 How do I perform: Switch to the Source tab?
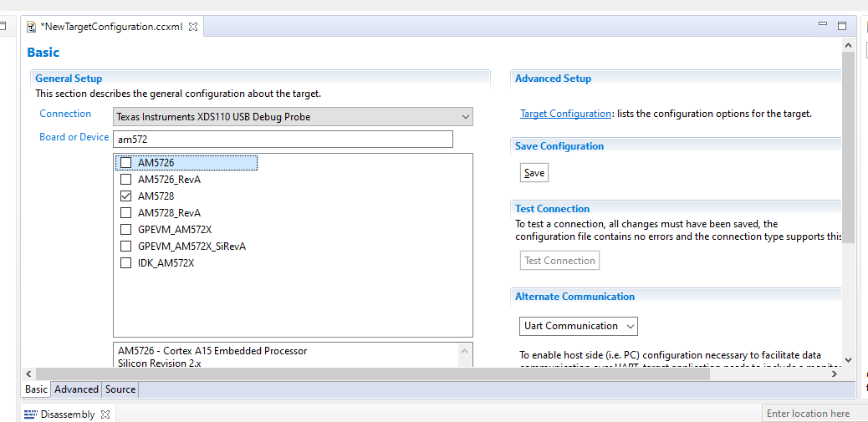click(x=120, y=389)
